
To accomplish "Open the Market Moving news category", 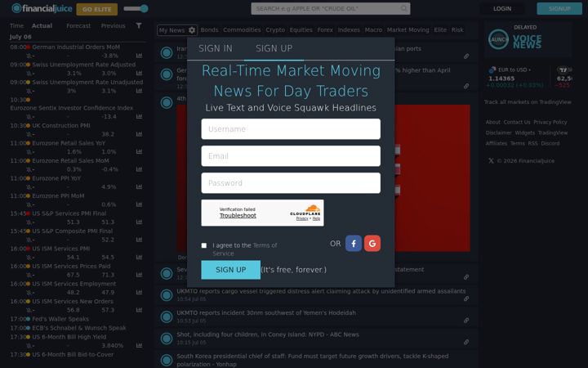I will click(408, 30).
